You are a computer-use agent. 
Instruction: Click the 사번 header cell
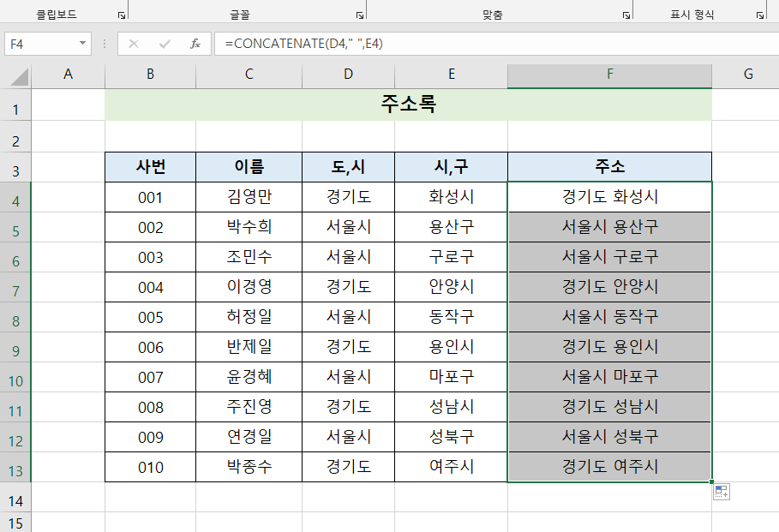point(150,167)
